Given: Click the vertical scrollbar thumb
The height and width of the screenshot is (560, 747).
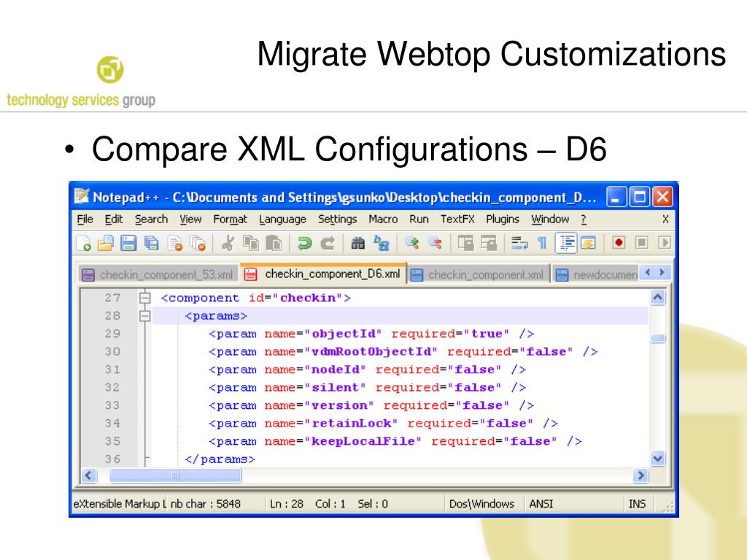Looking at the screenshot, I should click(x=658, y=338).
